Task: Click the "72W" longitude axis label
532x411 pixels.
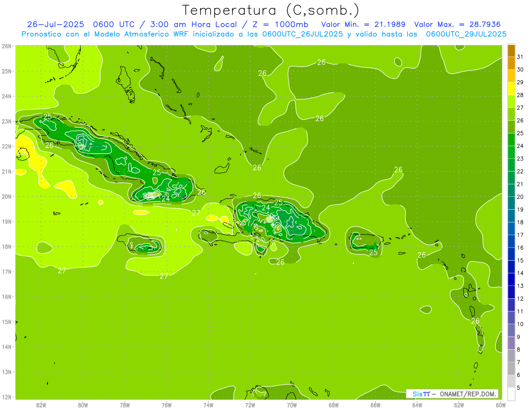Action: pos(250,405)
